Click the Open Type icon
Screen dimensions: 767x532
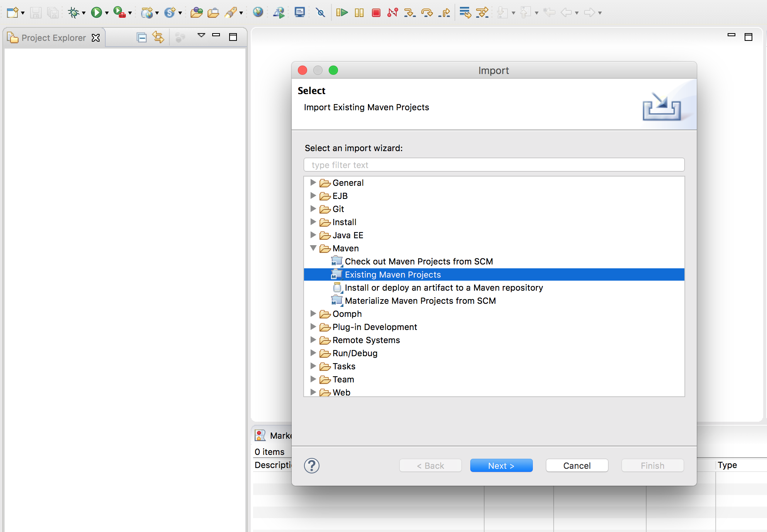[196, 13]
